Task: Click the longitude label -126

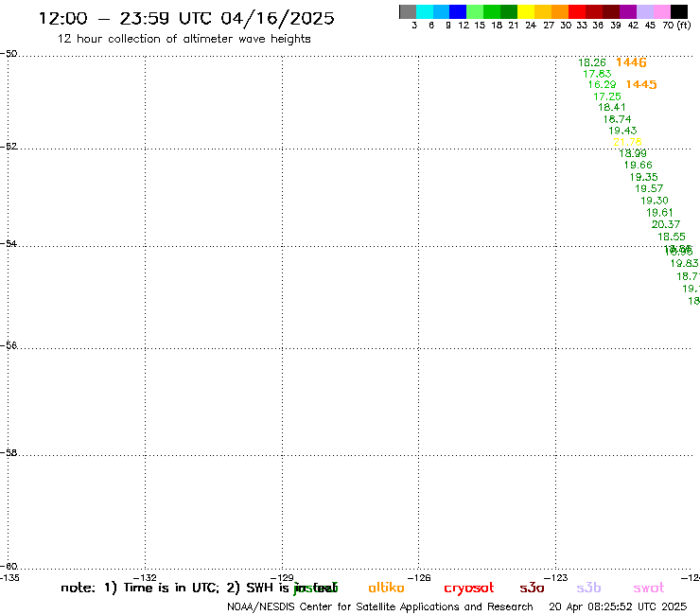Action: point(419,577)
